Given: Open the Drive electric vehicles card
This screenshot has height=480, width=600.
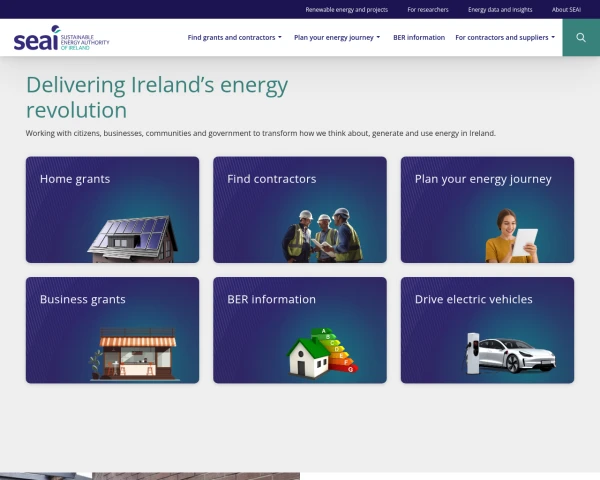Looking at the screenshot, I should pyautogui.click(x=488, y=330).
